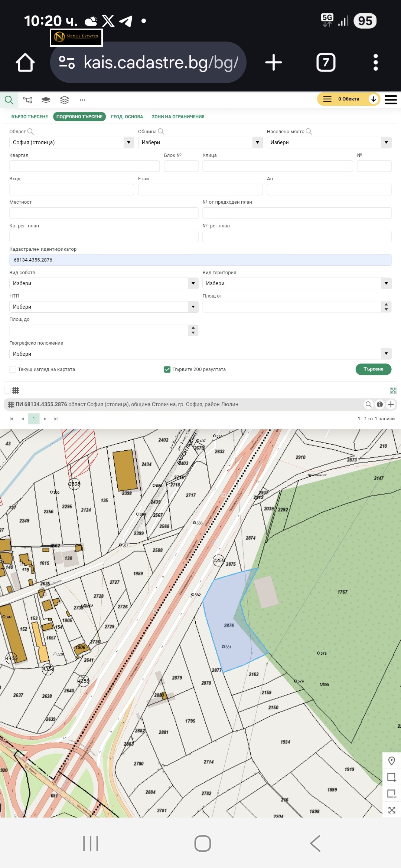Click the fullscreen expand map icon
The width and height of the screenshot is (401, 868).
(x=391, y=810)
